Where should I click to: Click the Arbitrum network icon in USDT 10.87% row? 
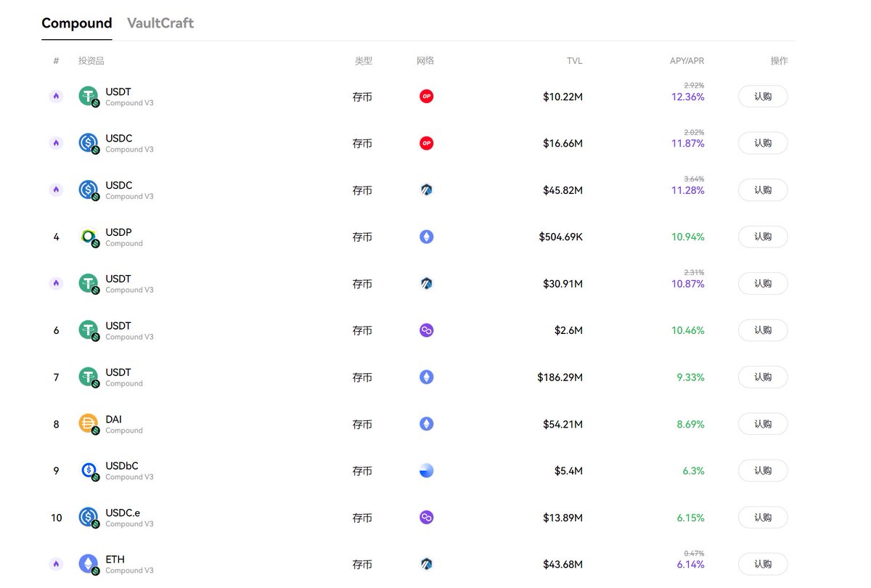[427, 284]
